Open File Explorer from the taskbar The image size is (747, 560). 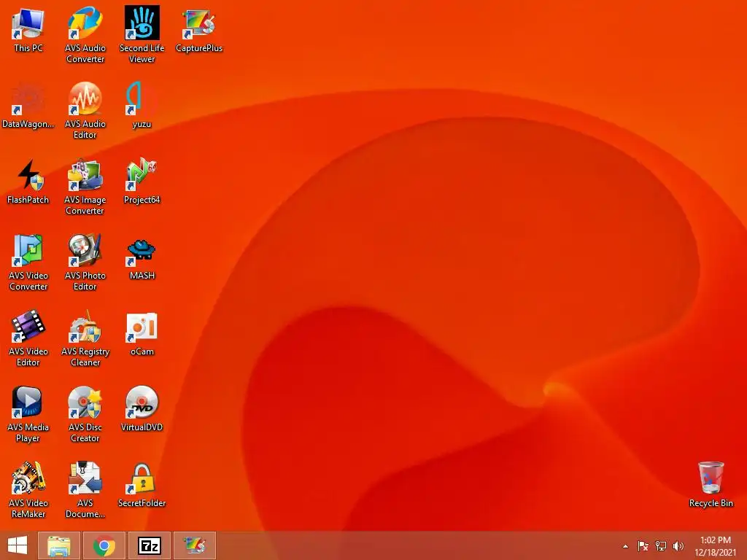tap(58, 545)
